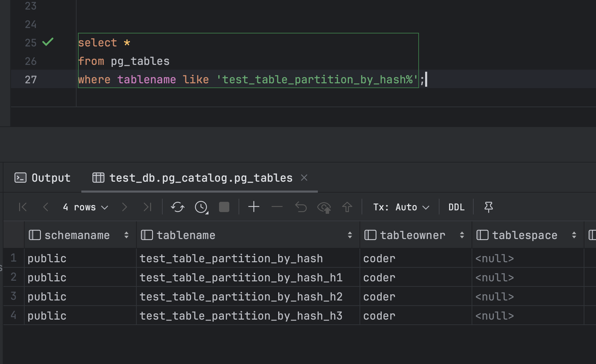The height and width of the screenshot is (364, 596).
Task: Go to next page of results
Action: point(124,207)
